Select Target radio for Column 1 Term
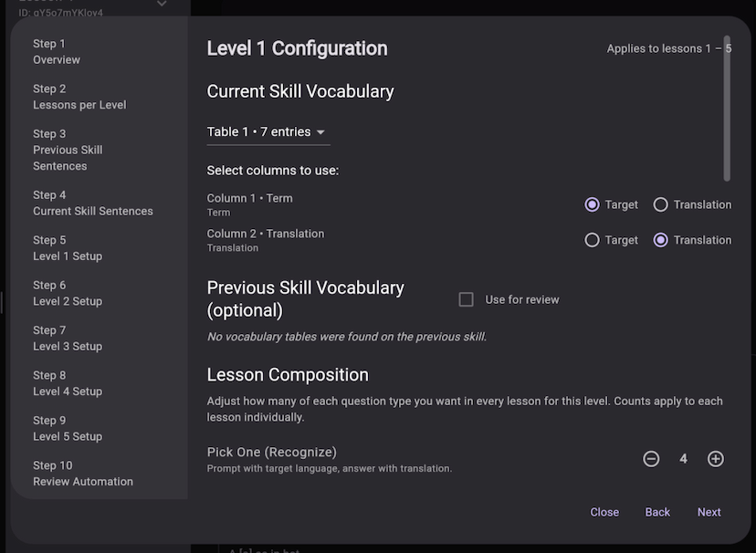The image size is (756, 553). [x=593, y=204]
